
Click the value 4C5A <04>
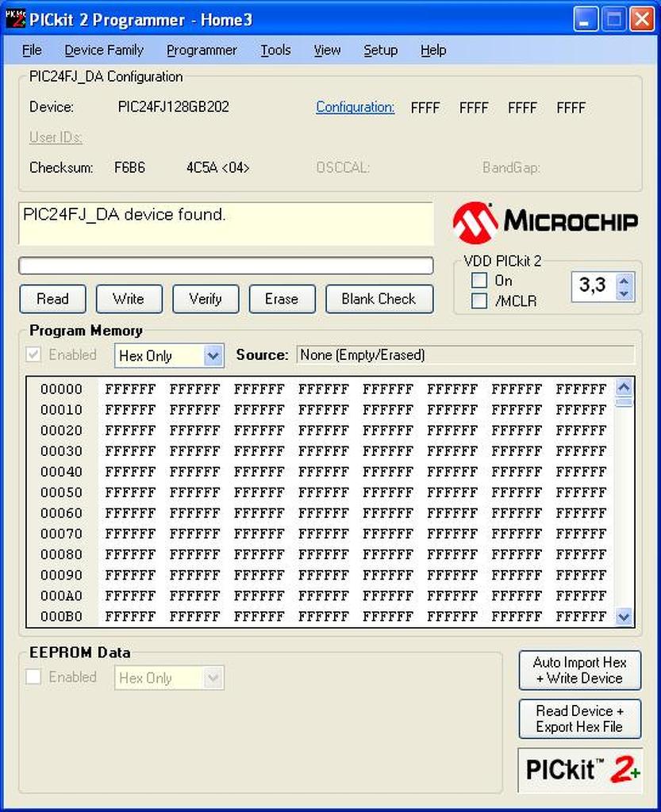217,168
